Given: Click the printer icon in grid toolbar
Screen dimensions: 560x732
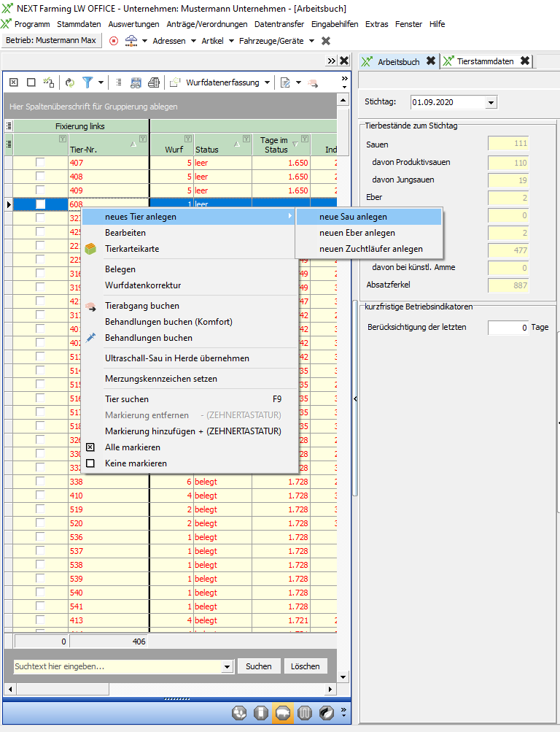Looking at the screenshot, I should click(154, 82).
